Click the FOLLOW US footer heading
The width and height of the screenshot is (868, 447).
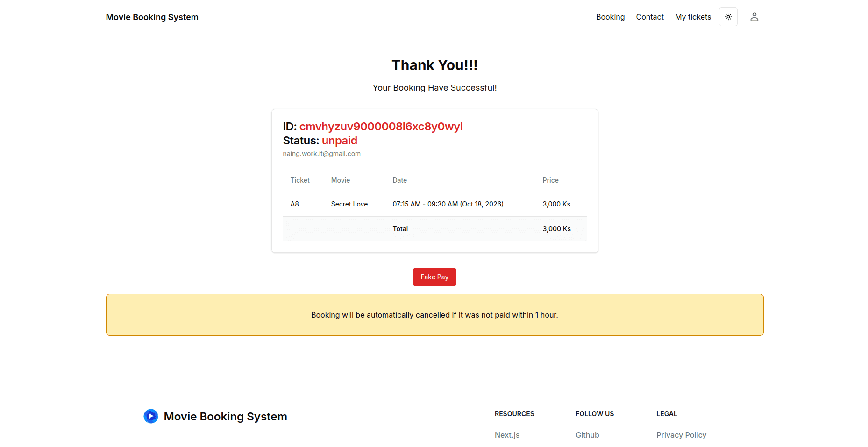[595, 414]
